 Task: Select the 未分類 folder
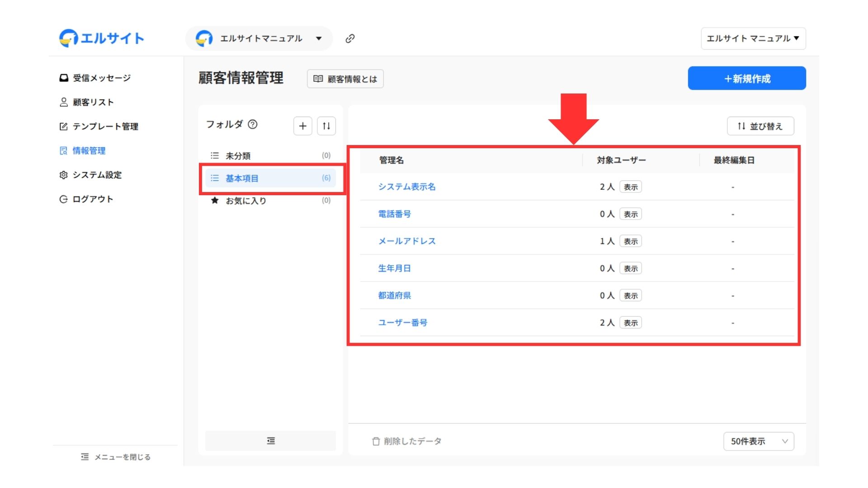[x=238, y=156]
